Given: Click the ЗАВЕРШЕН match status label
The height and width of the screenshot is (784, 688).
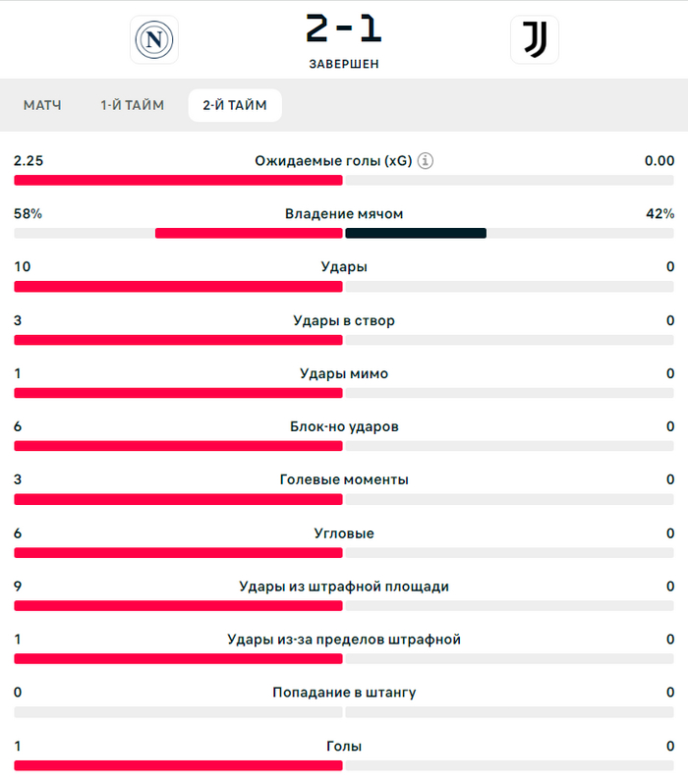Looking at the screenshot, I should click(343, 64).
